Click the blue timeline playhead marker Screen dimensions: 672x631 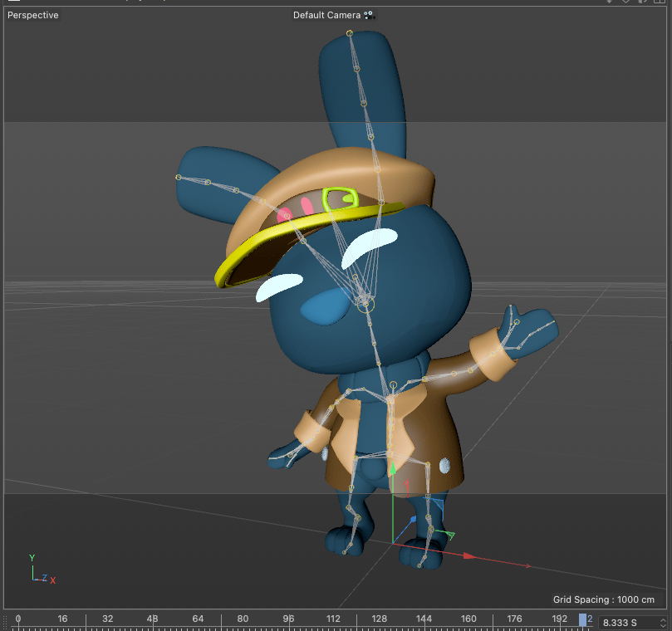point(583,619)
